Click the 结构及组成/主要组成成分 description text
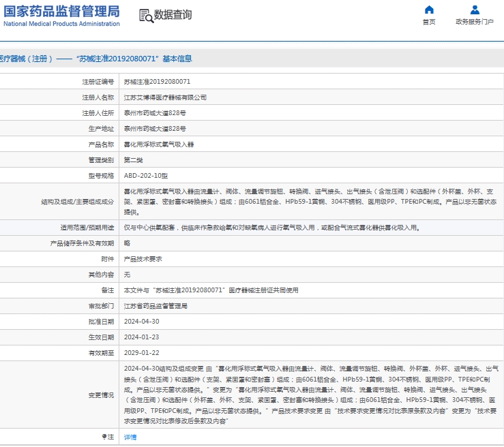This screenshot has height=447, width=504. (x=310, y=202)
